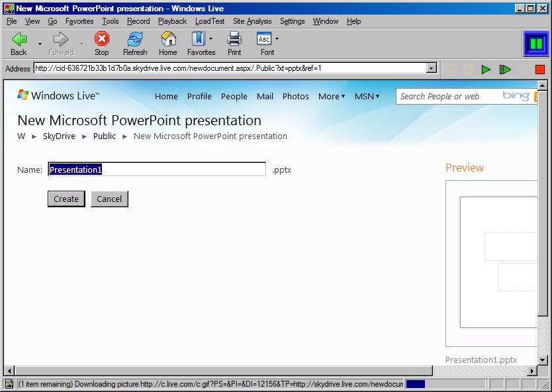The width and height of the screenshot is (552, 392).
Task: Open the Favorites toolbar icon
Action: click(198, 39)
